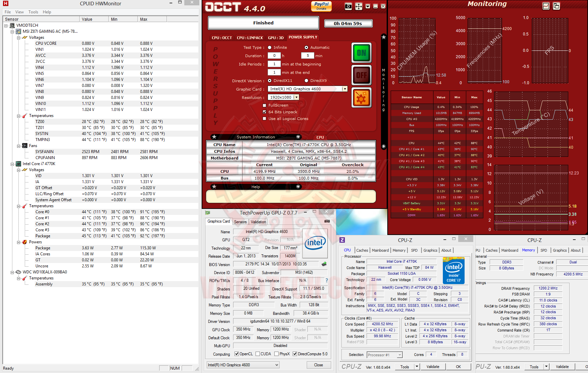Click the Duration minutes input field

[308, 56]
